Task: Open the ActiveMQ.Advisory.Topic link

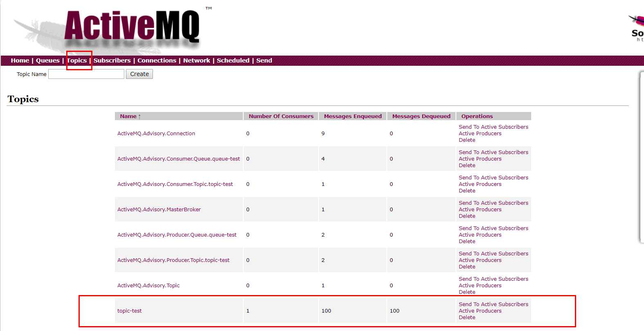Action: 148,286
